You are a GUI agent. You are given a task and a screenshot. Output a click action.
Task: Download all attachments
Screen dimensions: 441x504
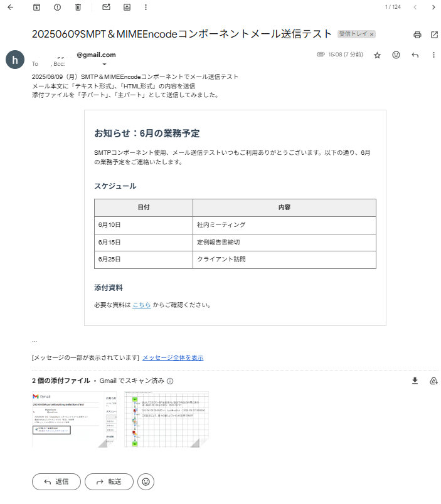(415, 381)
